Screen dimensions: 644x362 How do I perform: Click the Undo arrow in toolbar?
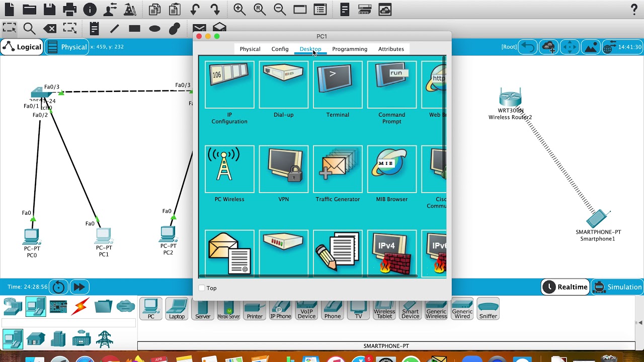(195, 10)
